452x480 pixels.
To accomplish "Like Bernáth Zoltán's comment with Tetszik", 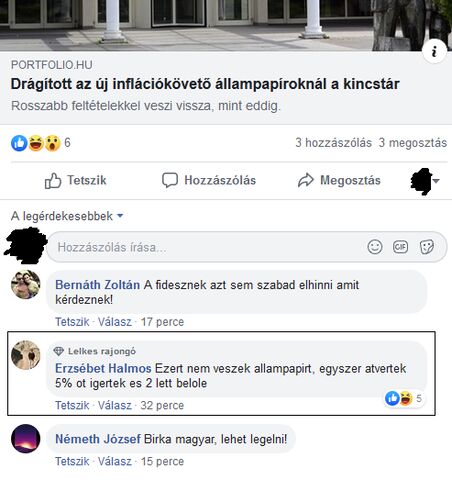I will tap(72, 322).
